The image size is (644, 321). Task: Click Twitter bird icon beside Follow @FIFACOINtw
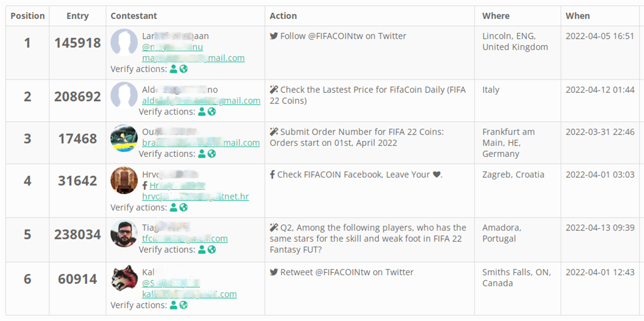pyautogui.click(x=274, y=36)
